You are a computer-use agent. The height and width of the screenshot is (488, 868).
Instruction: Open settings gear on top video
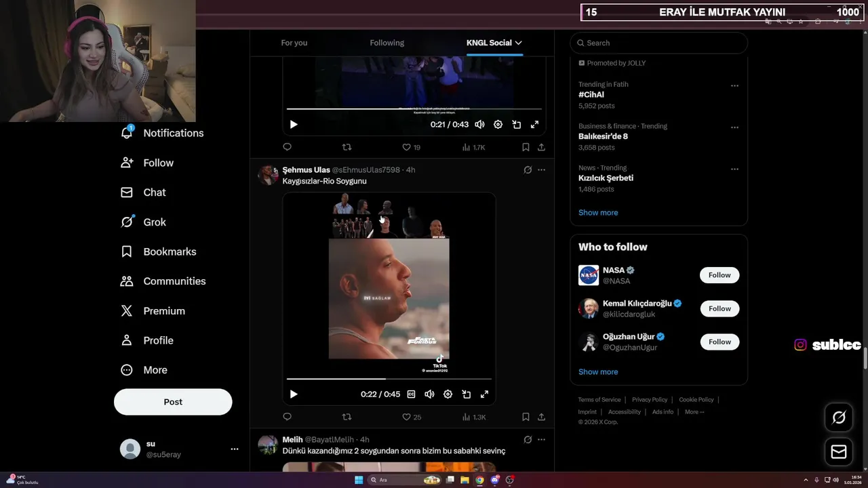pyautogui.click(x=498, y=125)
